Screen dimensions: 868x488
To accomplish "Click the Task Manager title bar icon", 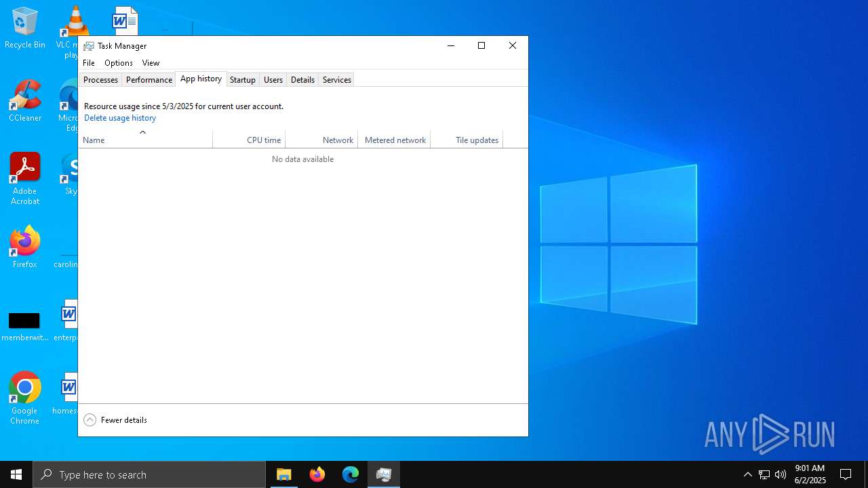I will pos(89,46).
